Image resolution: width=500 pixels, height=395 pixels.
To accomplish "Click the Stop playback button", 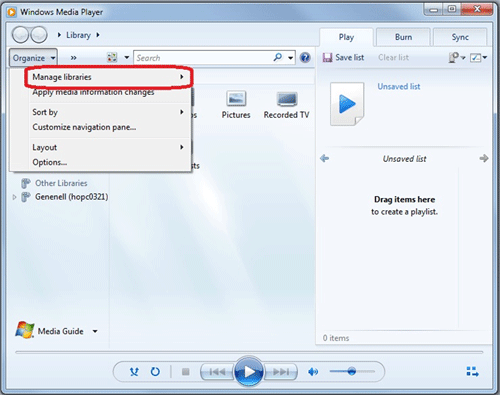I will pos(186,371).
